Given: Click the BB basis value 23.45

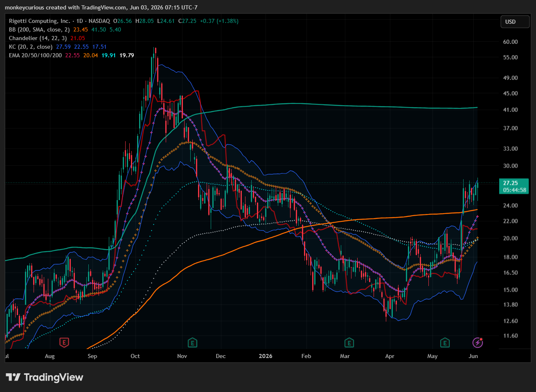Looking at the screenshot, I should click(81, 29).
